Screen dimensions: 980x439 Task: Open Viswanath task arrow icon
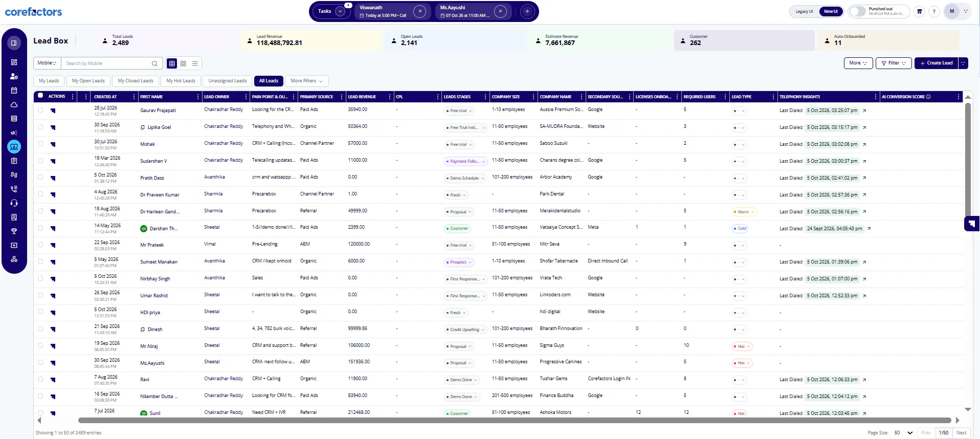[419, 11]
